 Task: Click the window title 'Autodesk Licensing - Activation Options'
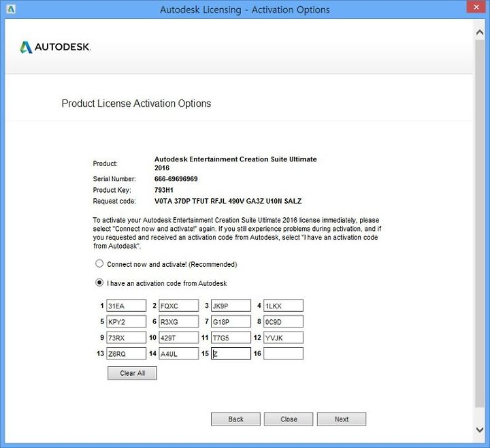tap(245, 10)
